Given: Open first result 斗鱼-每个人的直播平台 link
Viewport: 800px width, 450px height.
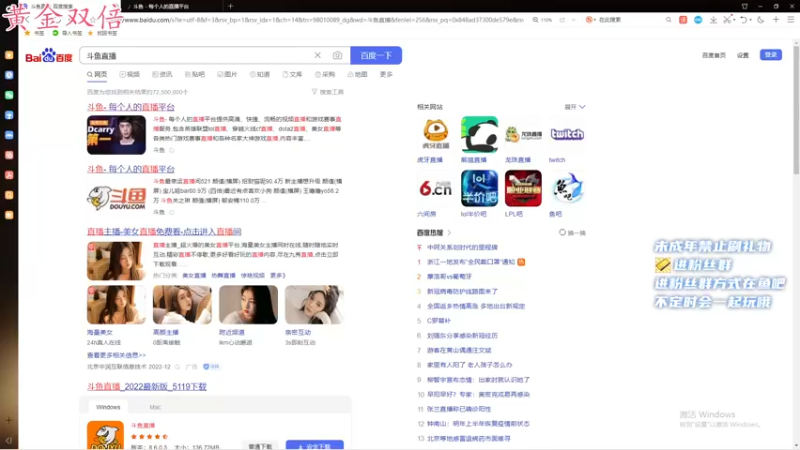Looking at the screenshot, I should (x=131, y=107).
